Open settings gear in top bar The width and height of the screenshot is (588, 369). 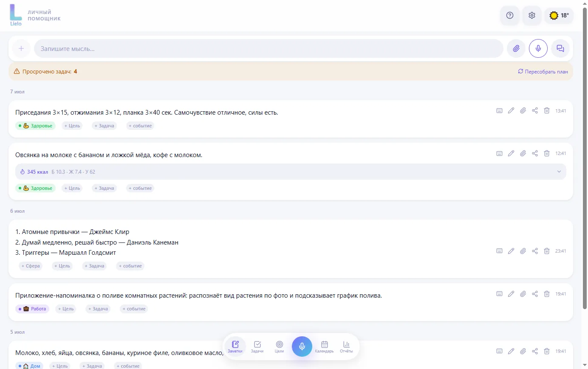click(532, 16)
